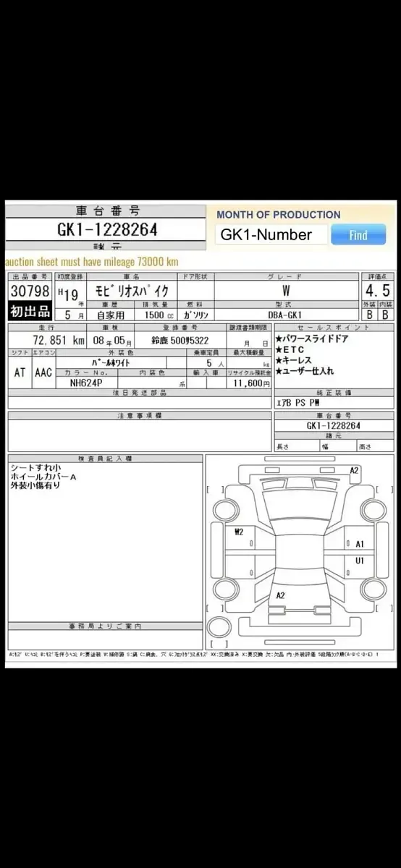Select the large GK1-1228264 chassis number
The height and width of the screenshot is (868, 401).
[x=107, y=230]
